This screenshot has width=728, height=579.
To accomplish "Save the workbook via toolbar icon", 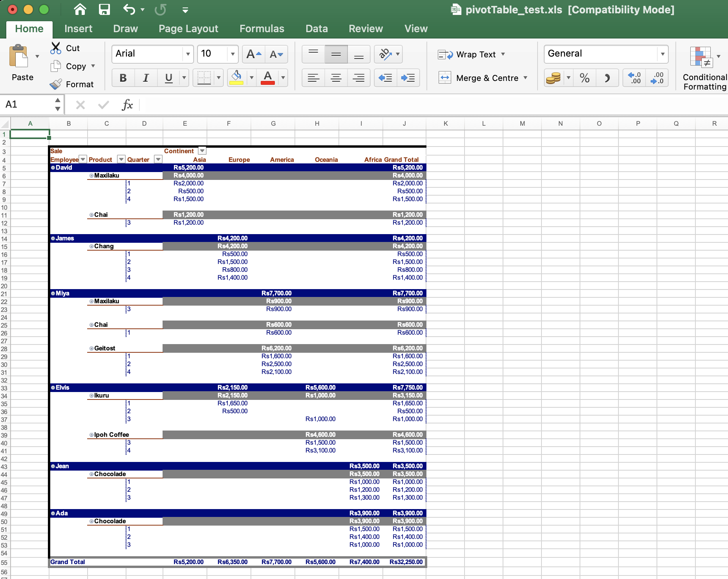I will click(104, 10).
